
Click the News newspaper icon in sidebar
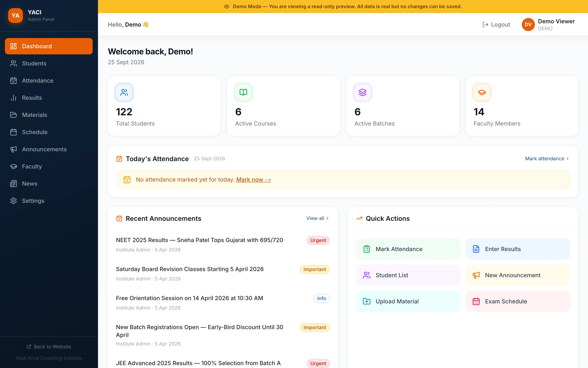[x=13, y=184]
